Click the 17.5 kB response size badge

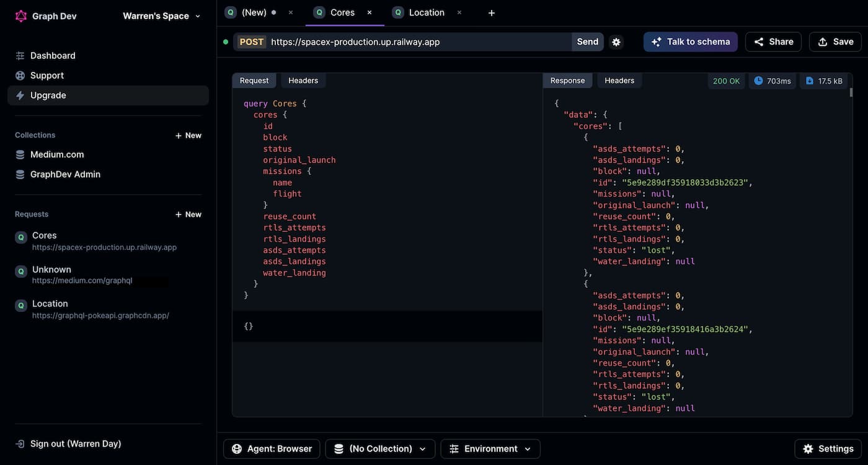point(824,81)
